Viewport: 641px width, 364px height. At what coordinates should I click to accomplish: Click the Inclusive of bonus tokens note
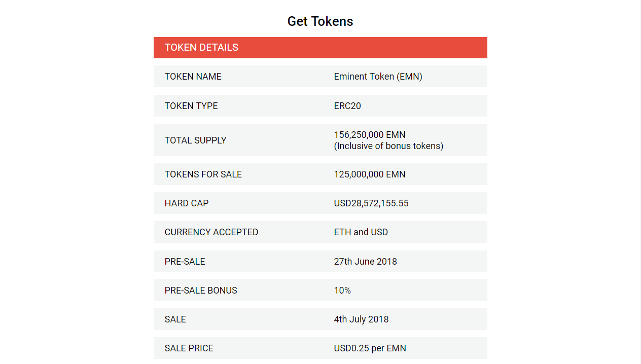[x=388, y=146]
